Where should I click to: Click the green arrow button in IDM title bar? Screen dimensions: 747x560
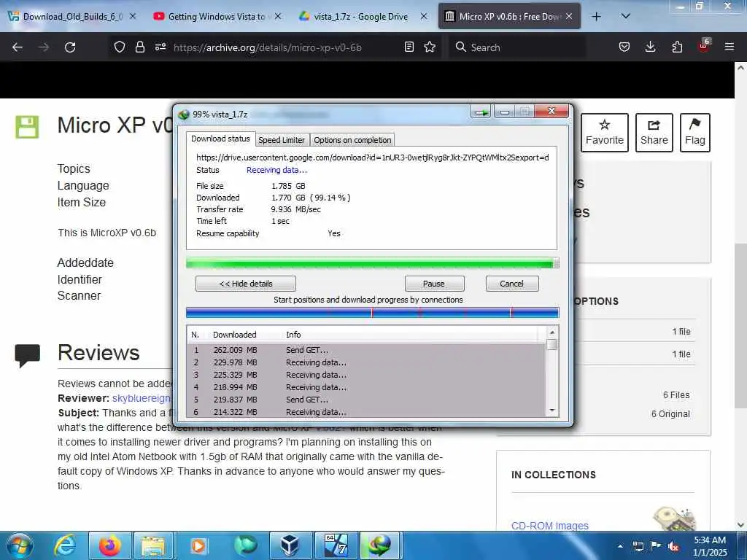[x=481, y=112]
